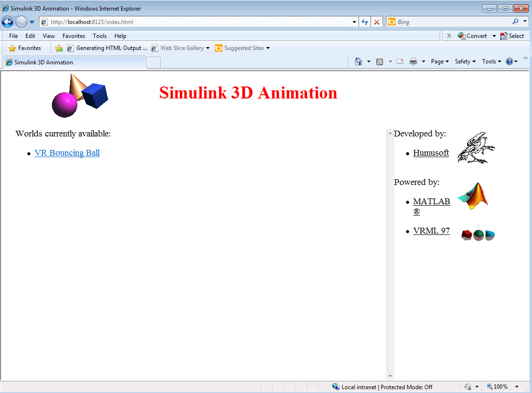
Task: Click the frame scrollbar down arrow
Action: tap(390, 376)
